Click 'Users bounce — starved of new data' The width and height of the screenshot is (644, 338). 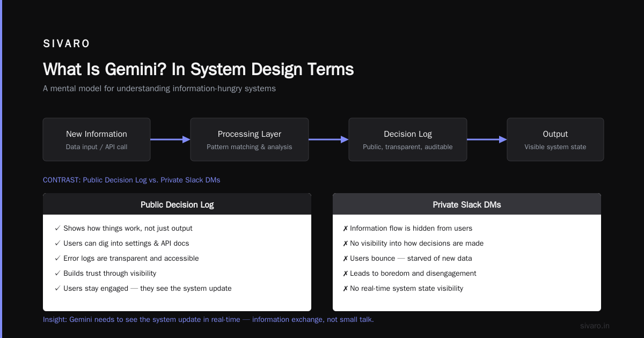[407, 258]
